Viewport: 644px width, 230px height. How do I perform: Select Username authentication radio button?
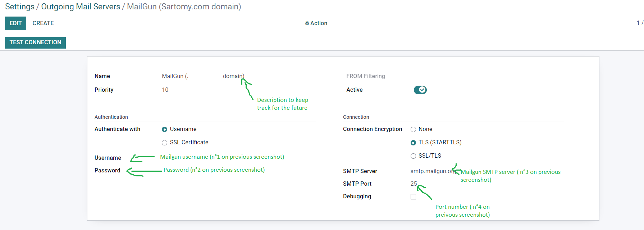(x=165, y=129)
